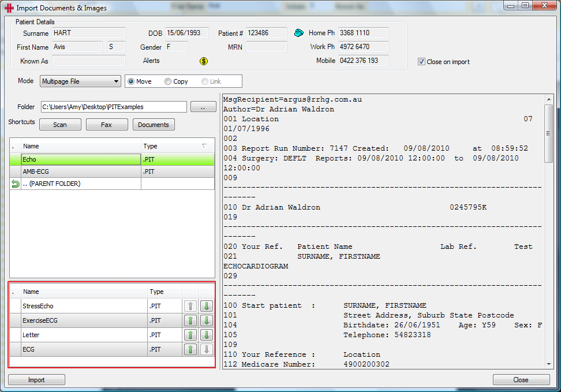
Task: Click the Work Ph field 4972 6470
Action: tap(364, 47)
